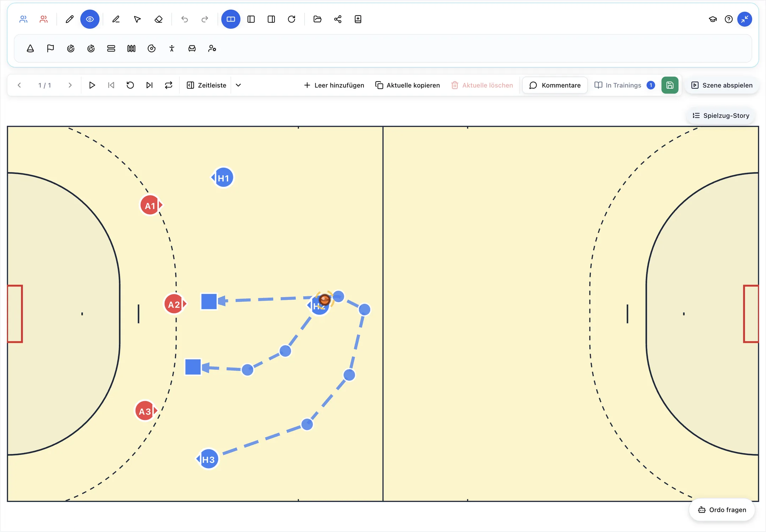Rotate the court view
The image size is (766, 532).
(x=292, y=19)
